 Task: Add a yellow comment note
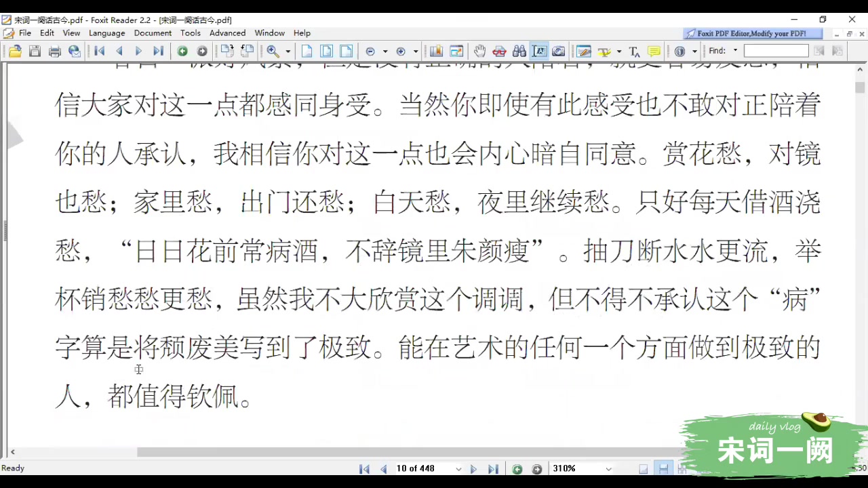(654, 51)
